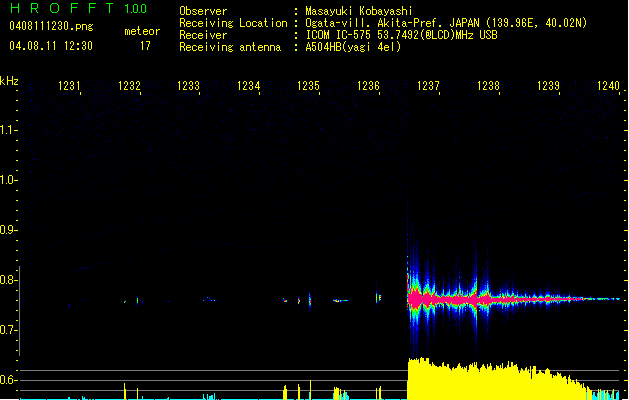Viewport: 629px width, 400px height.
Task: Click the 1237 time marker
Action: pyautogui.click(x=428, y=86)
